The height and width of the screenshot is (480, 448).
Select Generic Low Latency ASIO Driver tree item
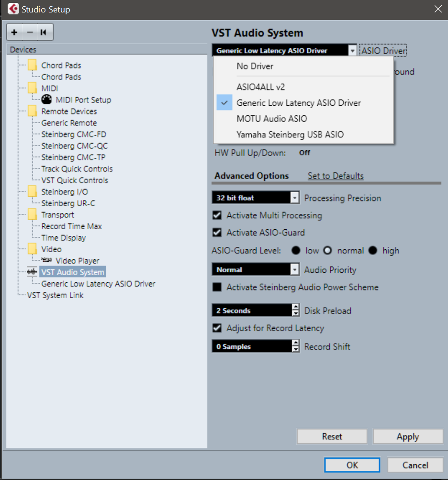(x=98, y=284)
